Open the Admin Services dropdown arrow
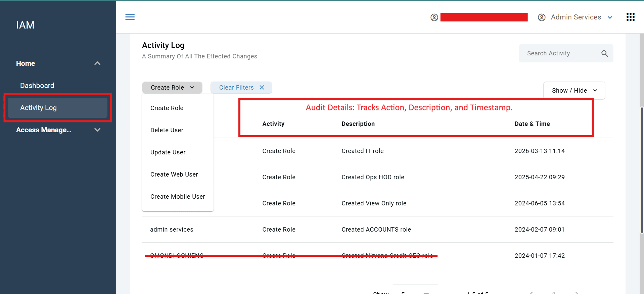Image resolution: width=644 pixels, height=294 pixels. pos(610,17)
